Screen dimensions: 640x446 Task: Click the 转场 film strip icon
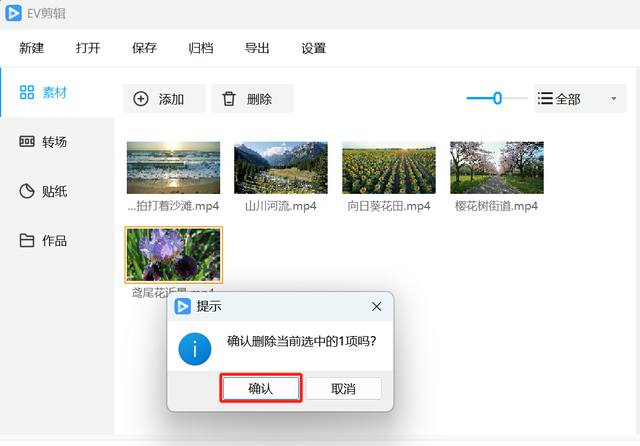[27, 142]
